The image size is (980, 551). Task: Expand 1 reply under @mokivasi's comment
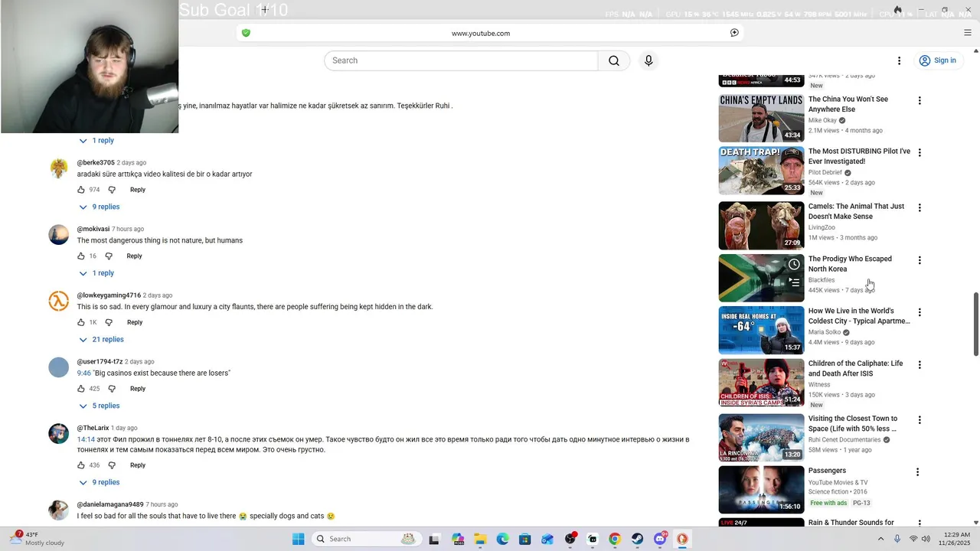tap(96, 273)
